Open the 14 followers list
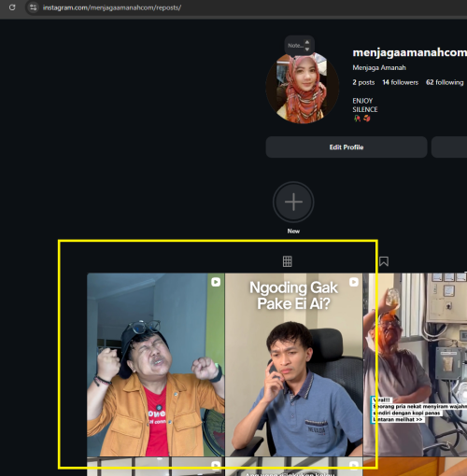 click(400, 82)
